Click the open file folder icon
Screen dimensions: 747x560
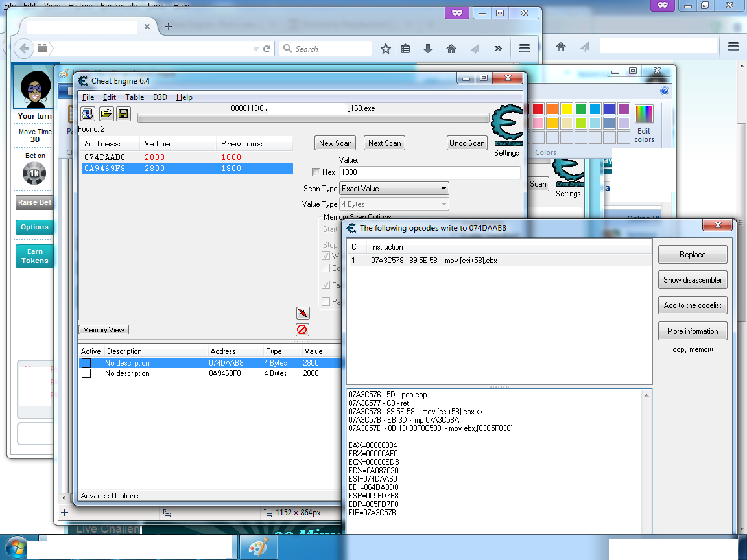click(x=106, y=113)
